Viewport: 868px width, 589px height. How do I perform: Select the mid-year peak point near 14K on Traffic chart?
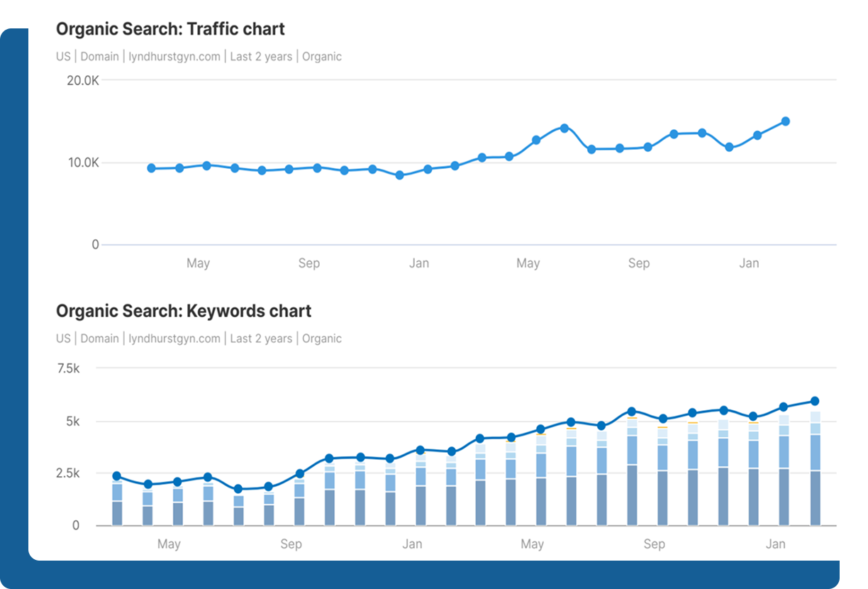(564, 128)
